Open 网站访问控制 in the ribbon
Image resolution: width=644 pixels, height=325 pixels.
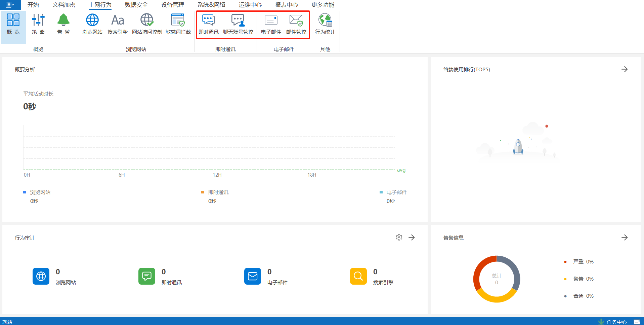click(x=147, y=24)
